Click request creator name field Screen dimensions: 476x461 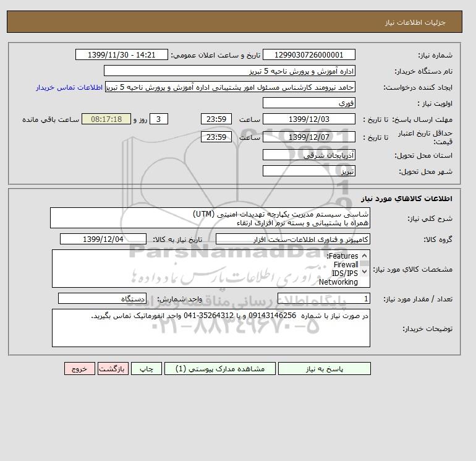click(230, 87)
